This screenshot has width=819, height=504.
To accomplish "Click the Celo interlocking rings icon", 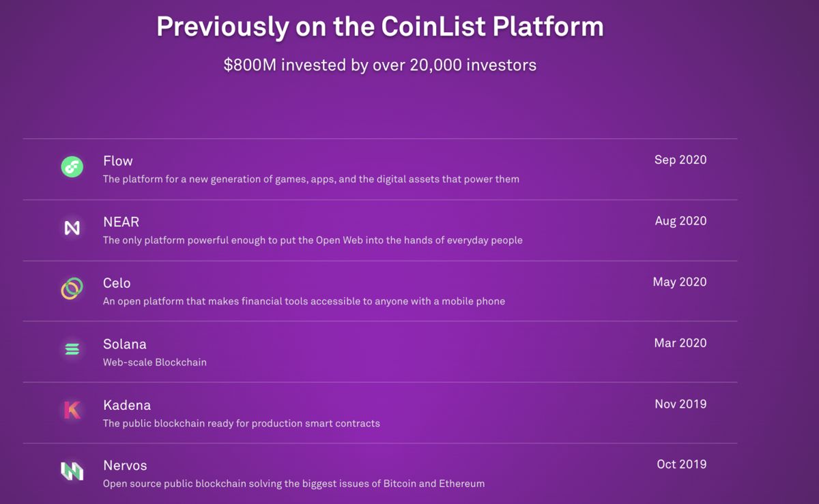I will 72,288.
